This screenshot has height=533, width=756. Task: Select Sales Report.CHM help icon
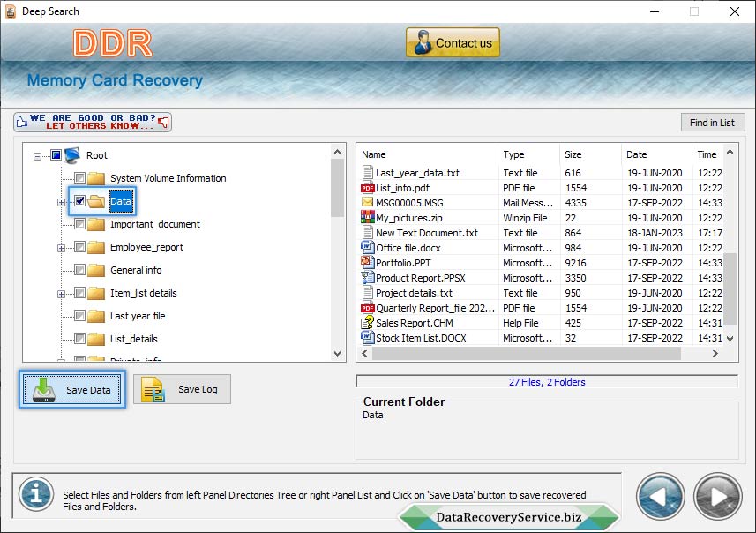367,322
